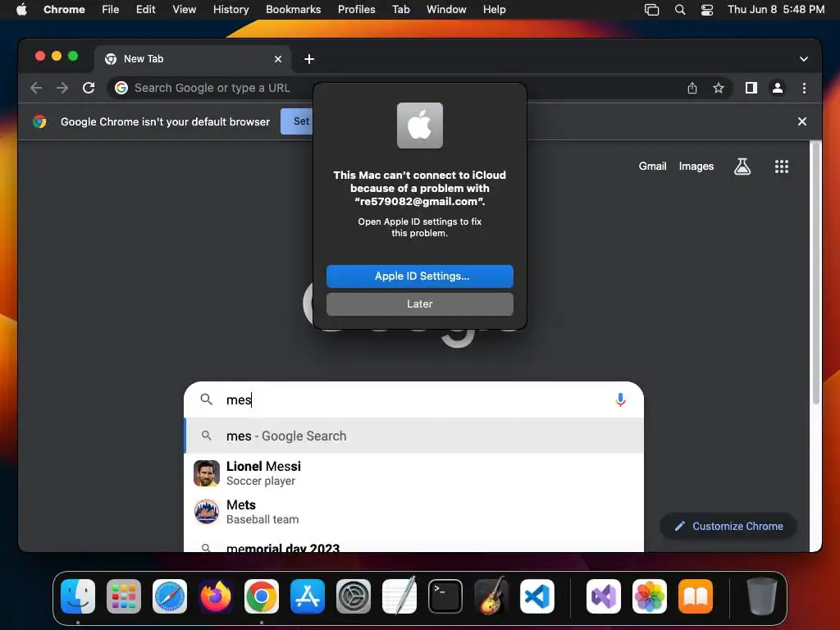This screenshot has height=630, width=840.
Task: Open Control Center in menu bar
Action: pos(706,10)
